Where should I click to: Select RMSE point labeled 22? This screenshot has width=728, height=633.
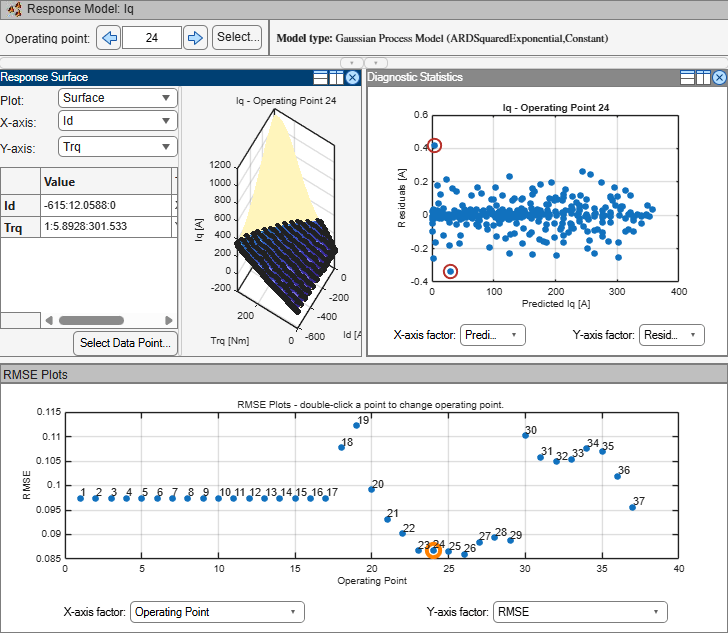pos(403,533)
